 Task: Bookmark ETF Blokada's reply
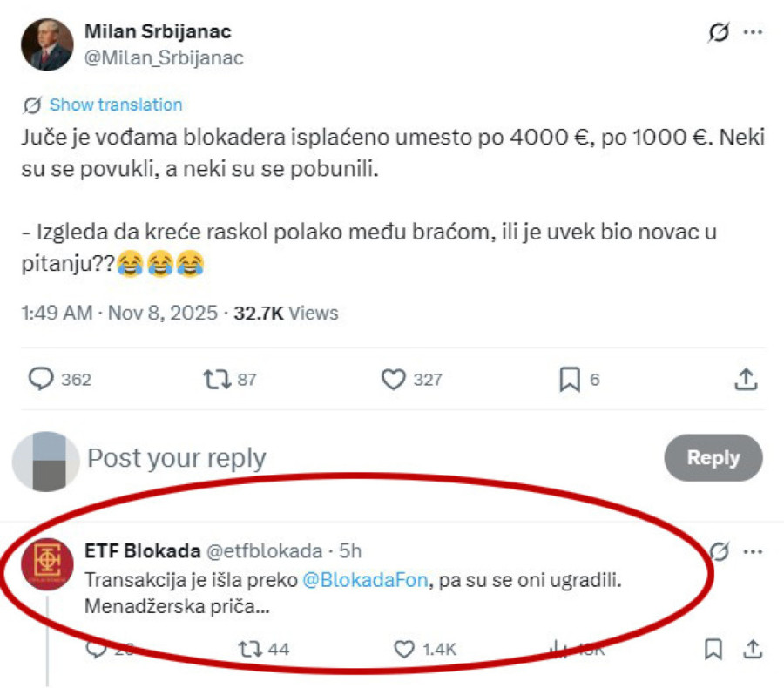(714, 648)
